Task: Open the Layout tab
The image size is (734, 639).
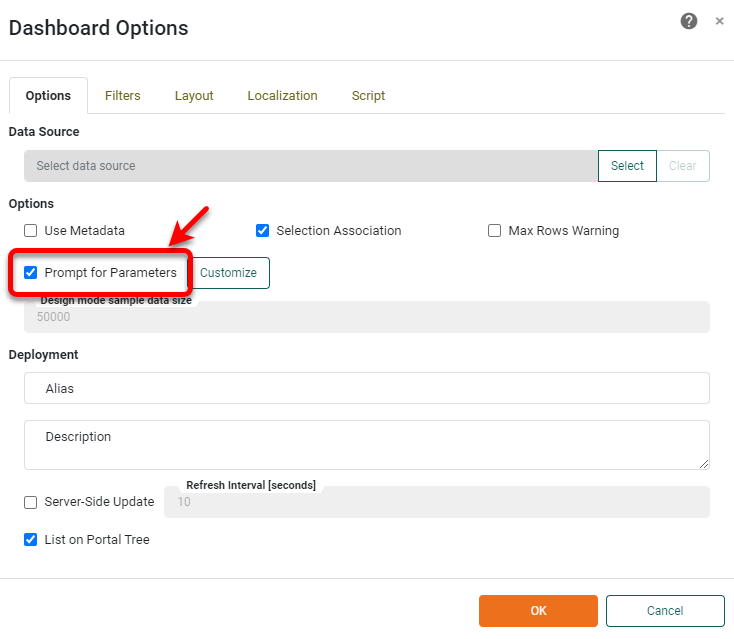Action: pos(194,96)
